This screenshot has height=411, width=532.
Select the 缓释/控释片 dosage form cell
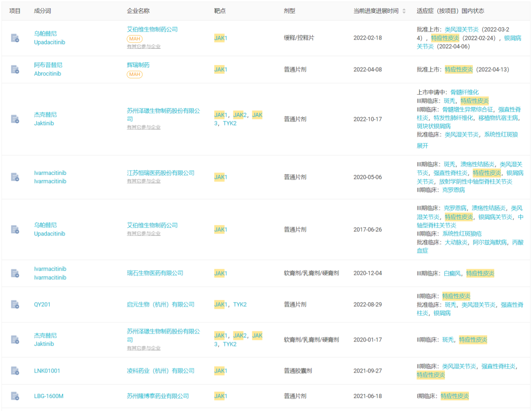(x=299, y=38)
